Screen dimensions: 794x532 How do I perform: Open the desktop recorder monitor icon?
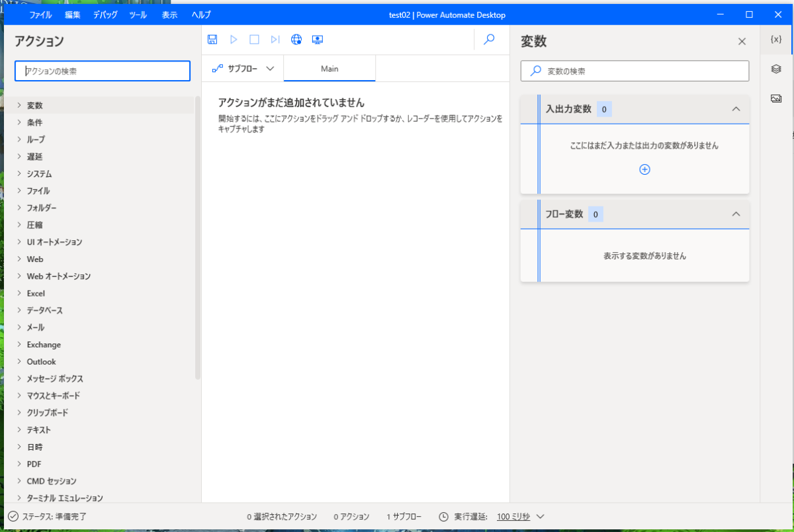pyautogui.click(x=317, y=40)
